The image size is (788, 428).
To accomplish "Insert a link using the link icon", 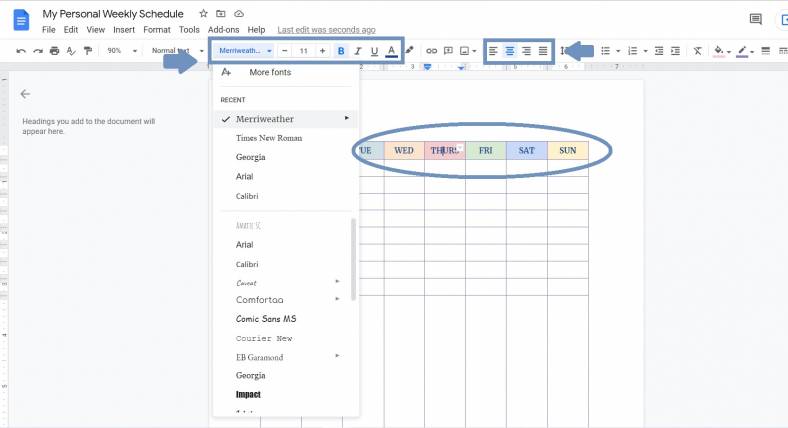I will click(431, 51).
